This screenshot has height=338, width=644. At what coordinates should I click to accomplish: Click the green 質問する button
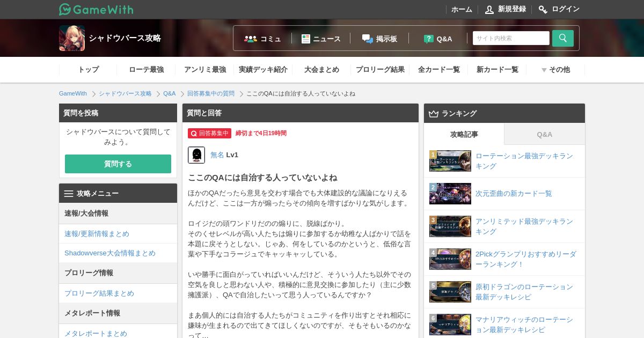(118, 164)
